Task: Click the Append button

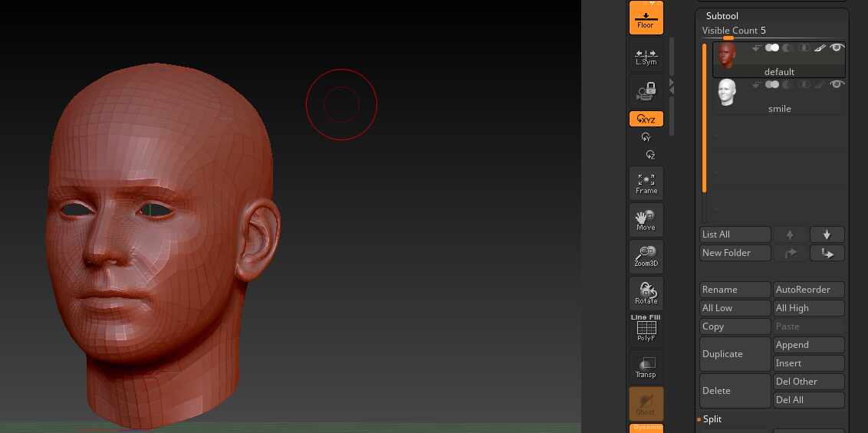Action: click(x=808, y=345)
